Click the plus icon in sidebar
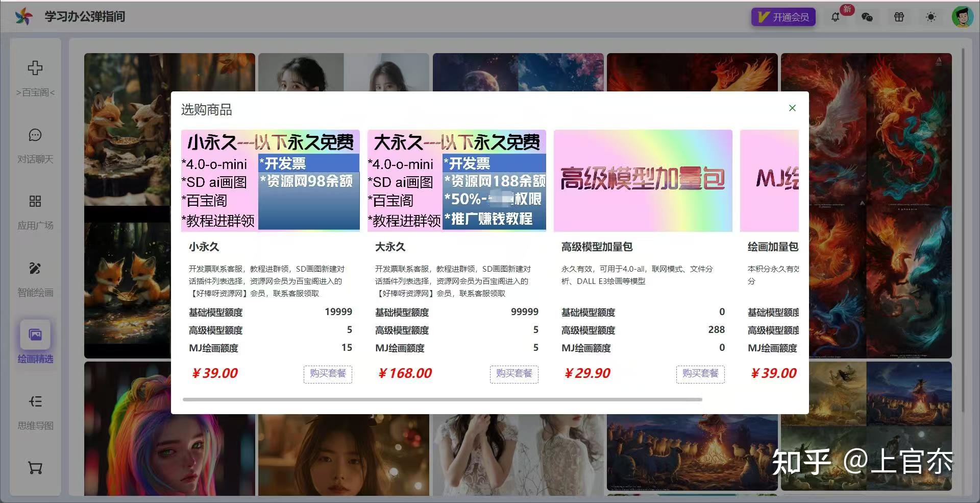The image size is (980, 503). pyautogui.click(x=35, y=67)
